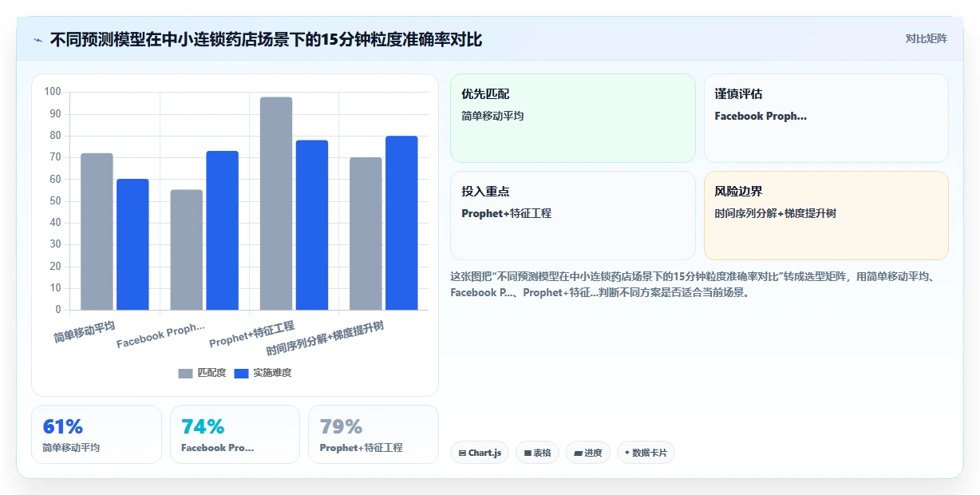Viewport: 980px width, 495px height.
Task: Open the 风险边界 card
Action: click(x=826, y=216)
